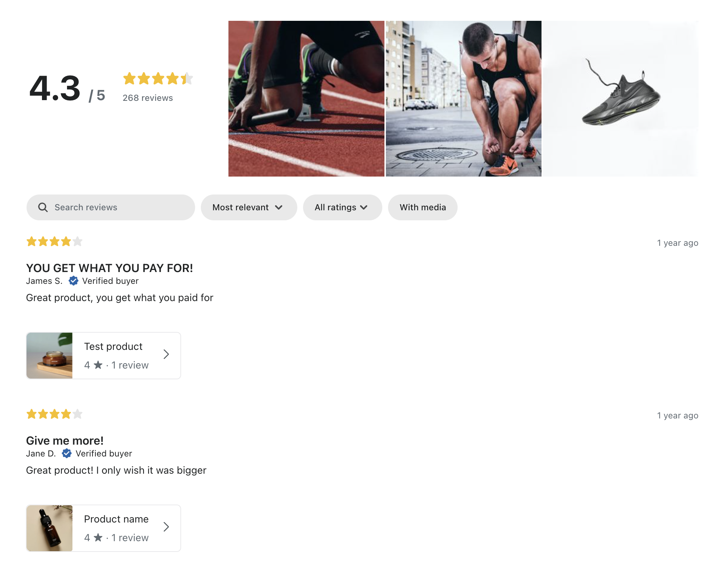728x567 pixels.
Task: Click Jane D. verified buyer badge
Action: pos(67,453)
